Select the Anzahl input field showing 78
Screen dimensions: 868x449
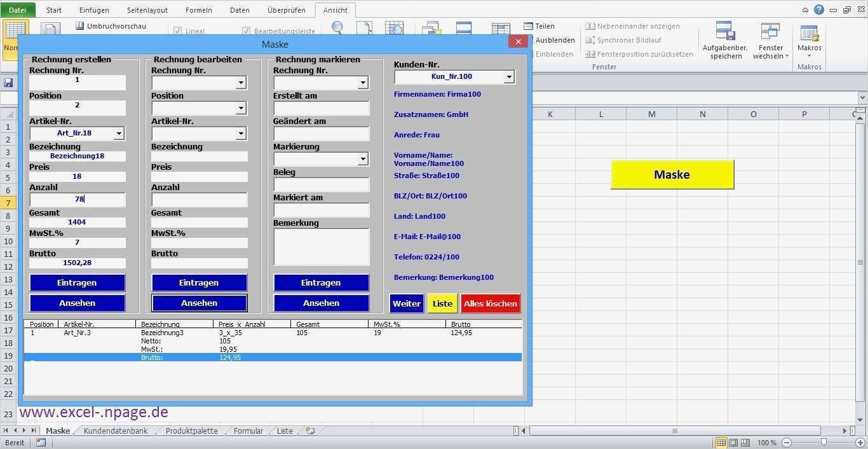coord(77,199)
